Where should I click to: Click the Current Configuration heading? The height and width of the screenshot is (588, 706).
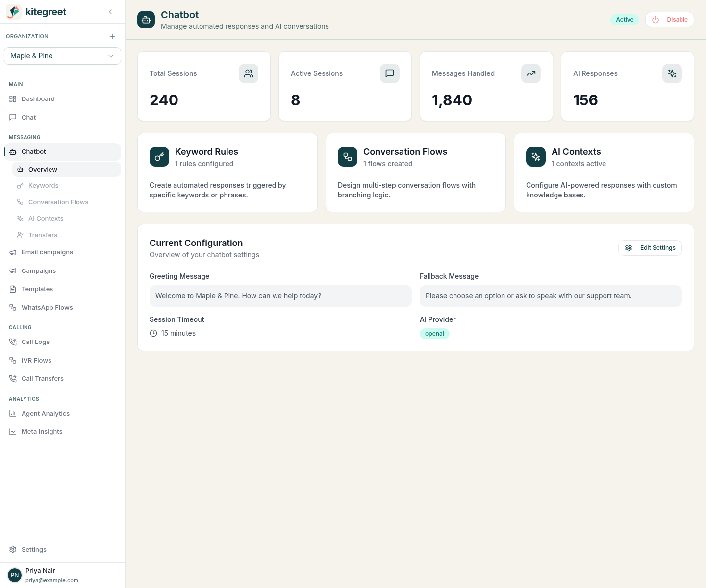coord(196,243)
